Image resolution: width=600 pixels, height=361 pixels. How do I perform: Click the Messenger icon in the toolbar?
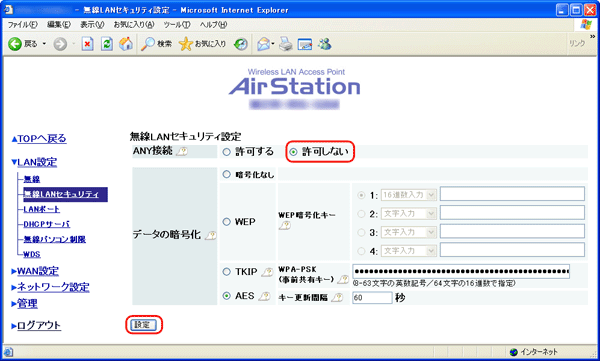pos(324,44)
